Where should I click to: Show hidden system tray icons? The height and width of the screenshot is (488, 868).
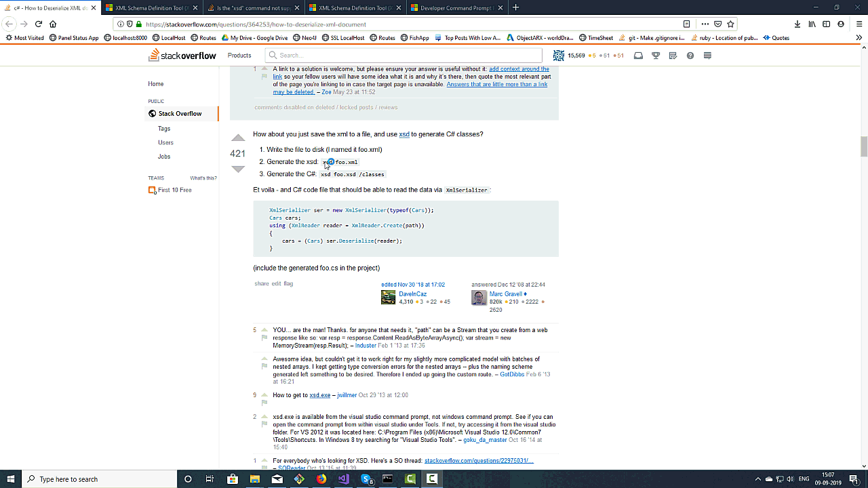758,479
